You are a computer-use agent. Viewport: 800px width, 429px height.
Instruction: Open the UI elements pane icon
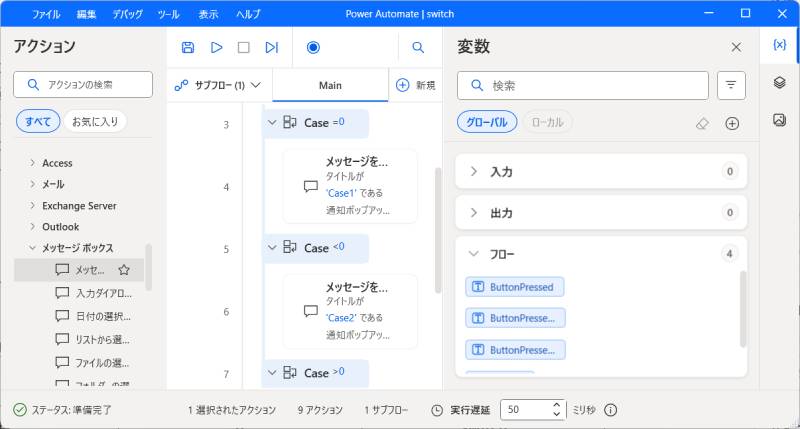coord(780,83)
